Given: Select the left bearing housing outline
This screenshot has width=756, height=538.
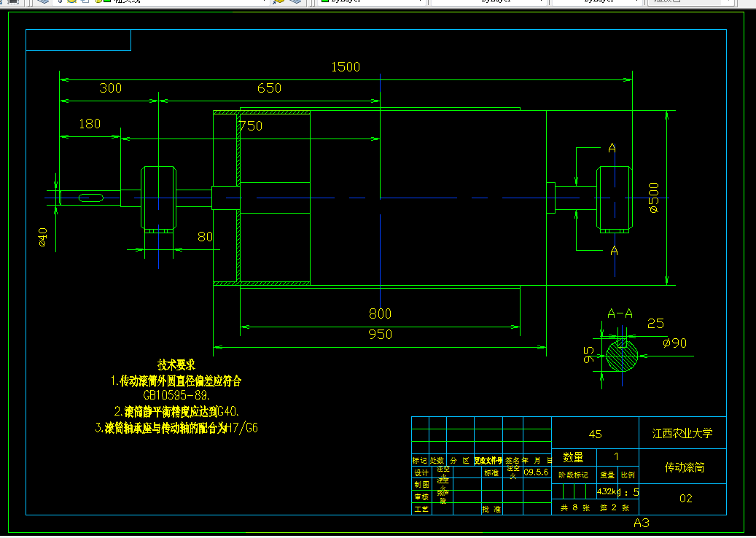Looking at the screenshot, I should click(x=159, y=198).
